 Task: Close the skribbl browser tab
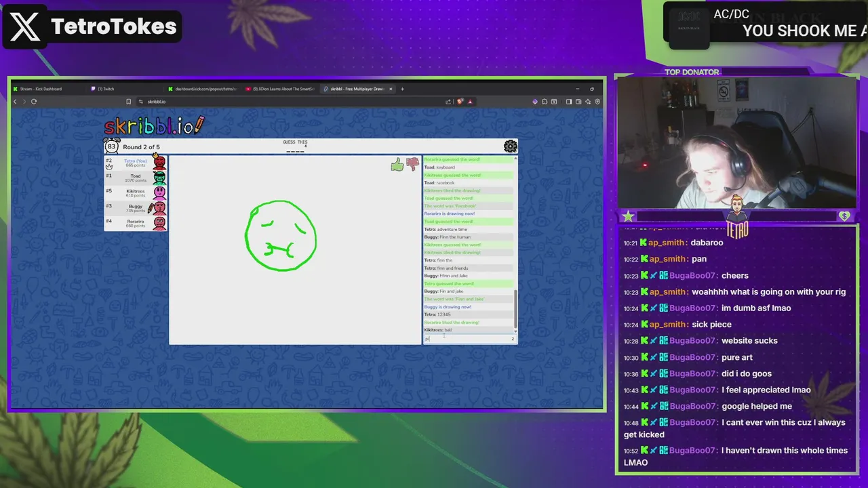391,89
